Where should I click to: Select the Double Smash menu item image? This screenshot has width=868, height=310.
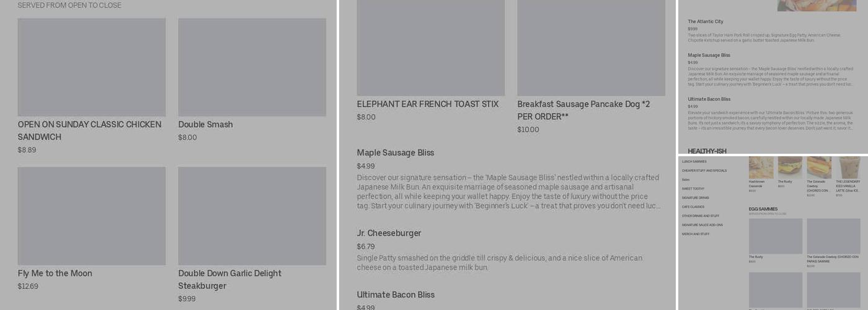tap(252, 67)
